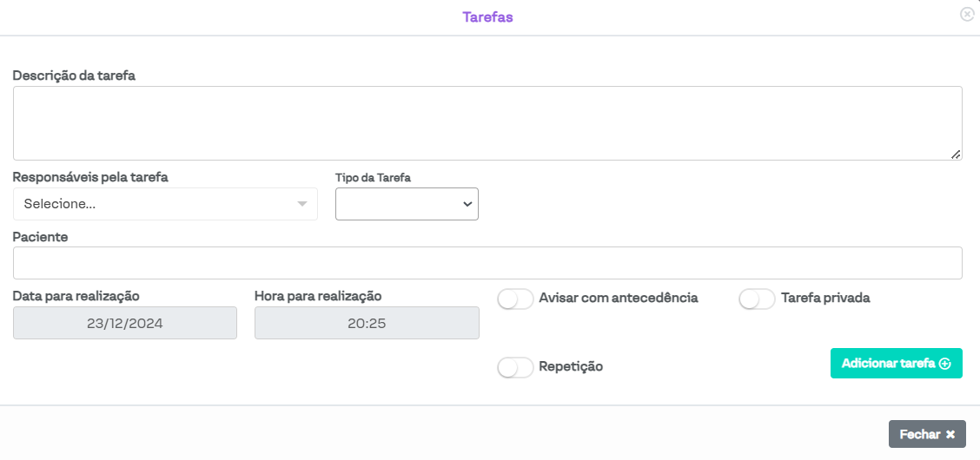Image resolution: width=980 pixels, height=460 pixels.
Task: Click the textarea resize handle
Action: coord(956,154)
